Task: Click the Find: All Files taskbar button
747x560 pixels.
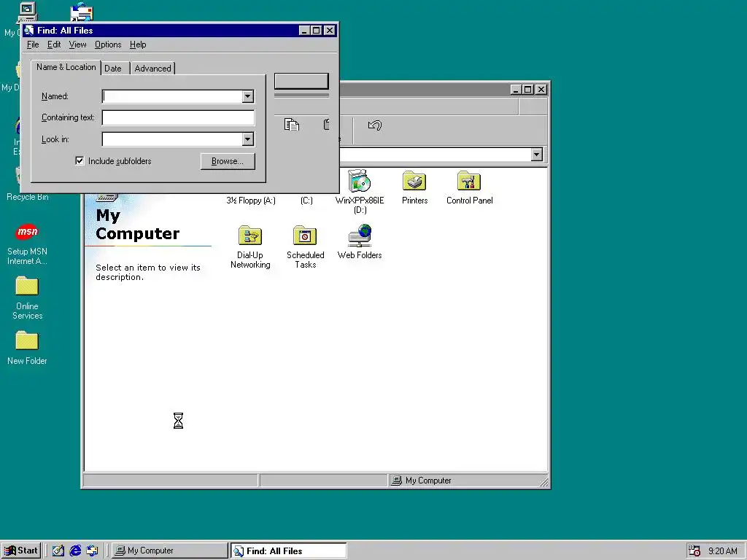Action: [289, 551]
